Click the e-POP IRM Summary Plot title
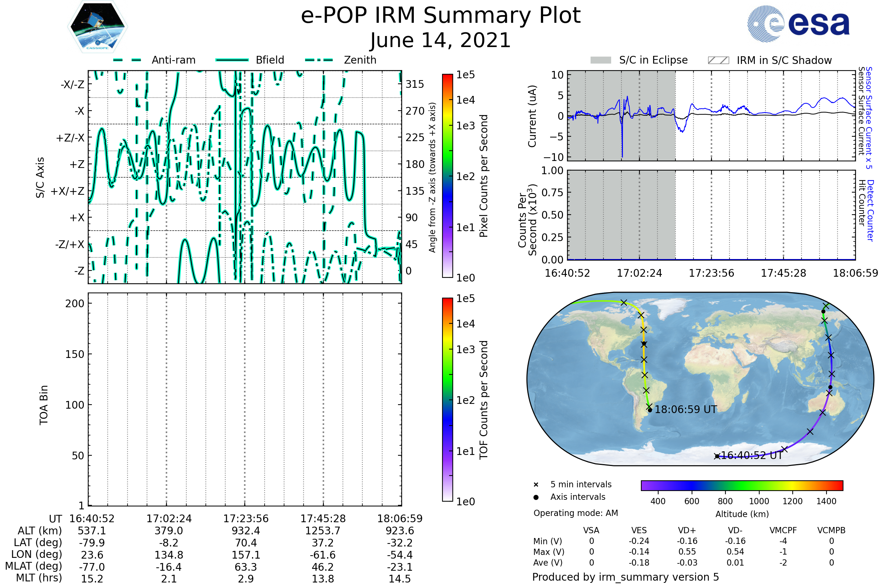The image size is (882, 588). 441,16
